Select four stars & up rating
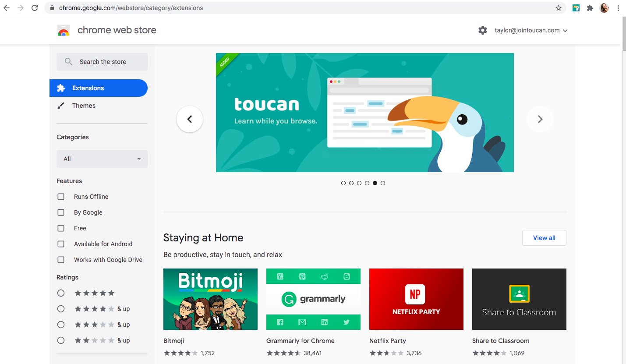Image resolution: width=626 pixels, height=364 pixels. click(x=61, y=309)
